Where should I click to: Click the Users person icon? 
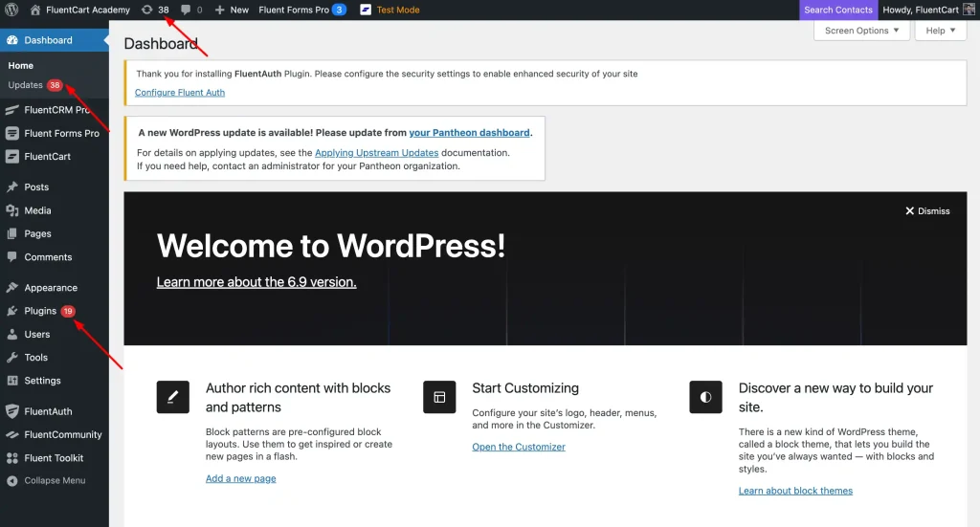[x=11, y=334]
